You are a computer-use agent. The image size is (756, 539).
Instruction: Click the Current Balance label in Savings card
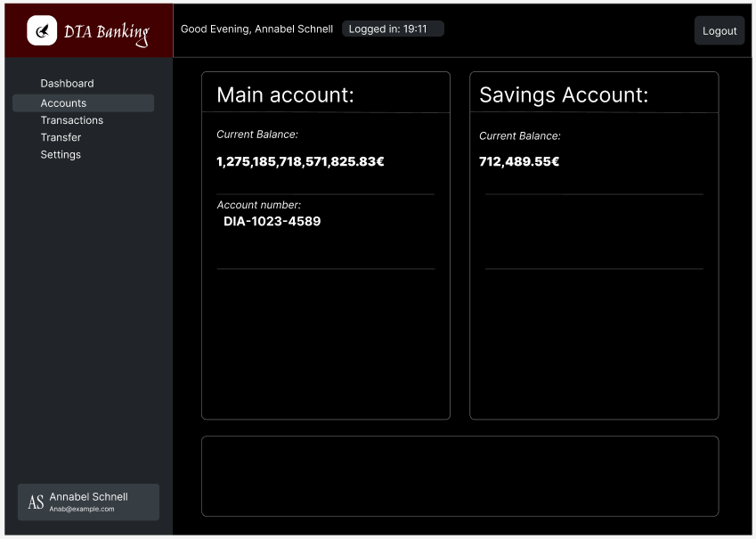[x=519, y=136]
